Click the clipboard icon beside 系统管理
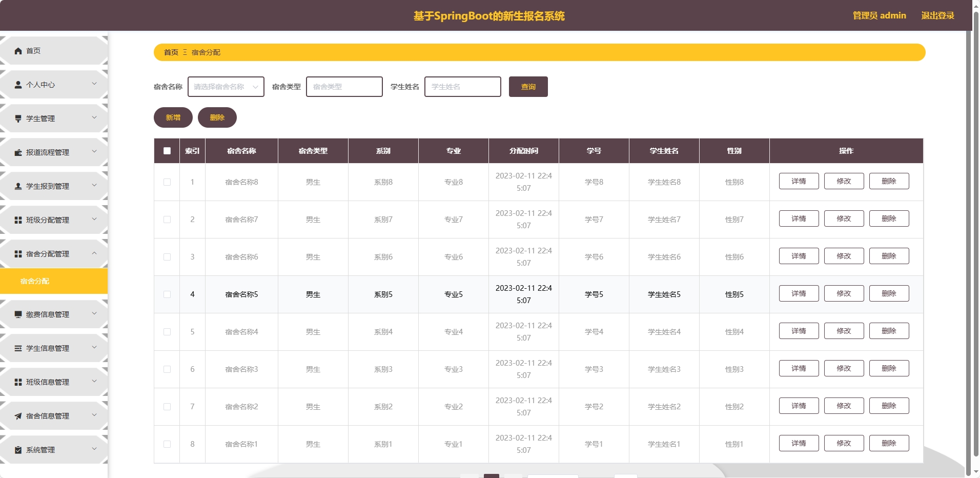The height and width of the screenshot is (478, 980). click(x=18, y=450)
